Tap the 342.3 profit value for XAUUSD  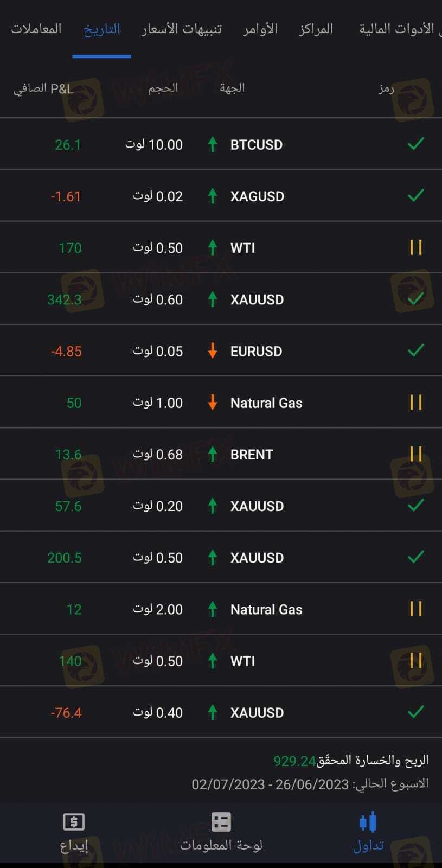click(64, 299)
